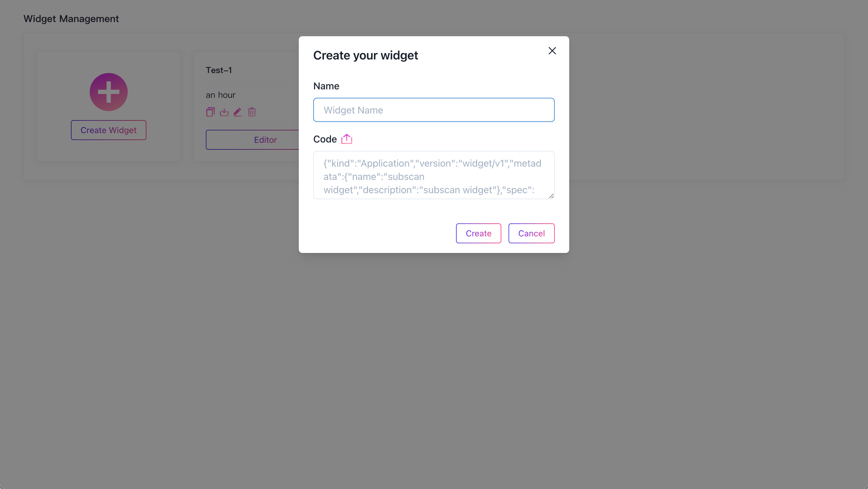868x489 pixels.
Task: Click the Name field label
Action: [326, 86]
